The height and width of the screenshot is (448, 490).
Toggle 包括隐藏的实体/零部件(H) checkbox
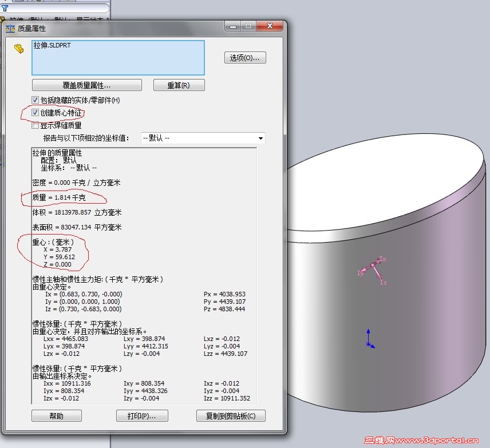click(x=35, y=100)
